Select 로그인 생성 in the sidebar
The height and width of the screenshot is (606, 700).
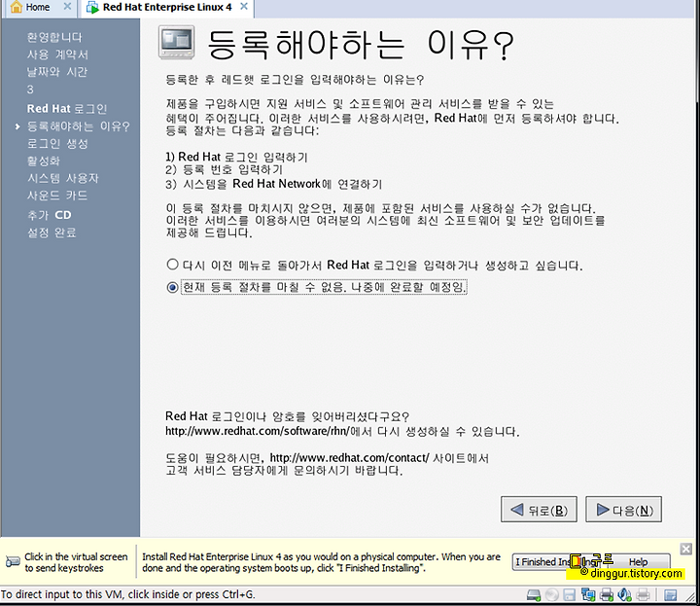(57, 144)
